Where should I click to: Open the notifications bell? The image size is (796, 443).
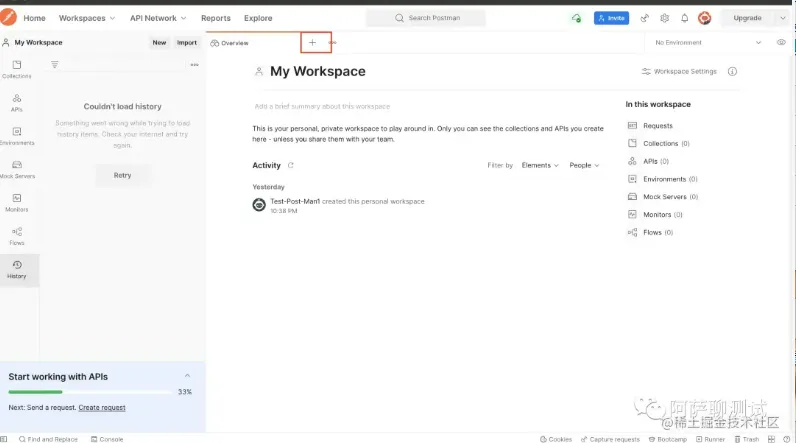(684, 18)
